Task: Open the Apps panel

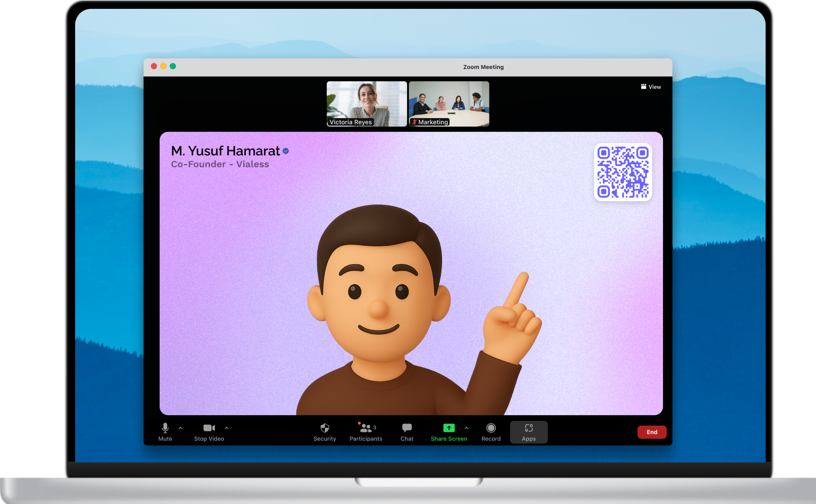Action: (529, 432)
